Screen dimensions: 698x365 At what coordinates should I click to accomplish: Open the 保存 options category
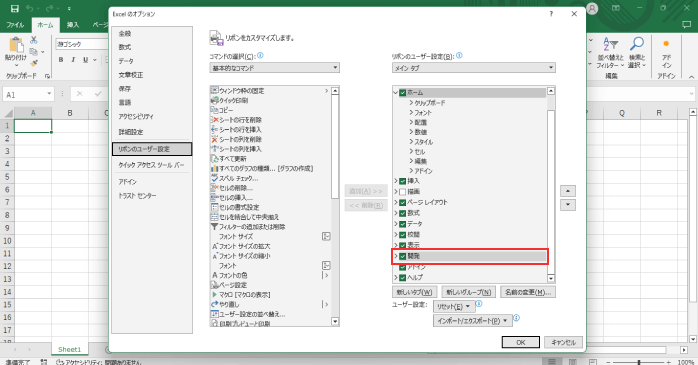click(125, 89)
